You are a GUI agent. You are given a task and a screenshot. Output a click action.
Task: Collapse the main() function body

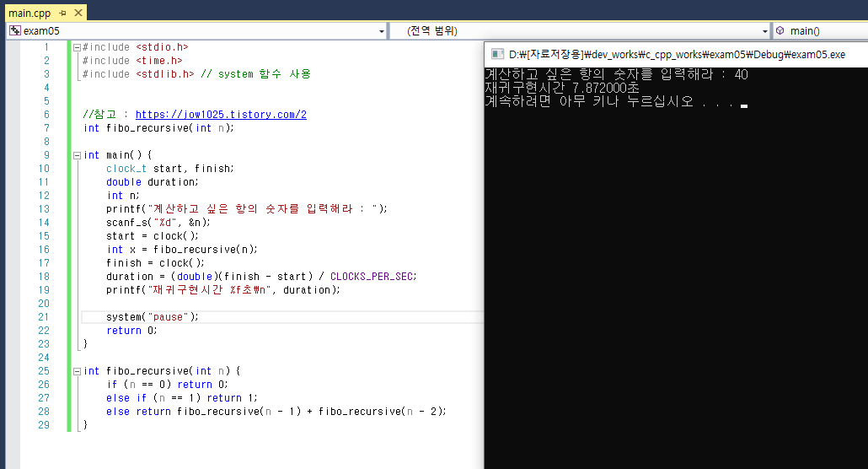click(x=77, y=155)
